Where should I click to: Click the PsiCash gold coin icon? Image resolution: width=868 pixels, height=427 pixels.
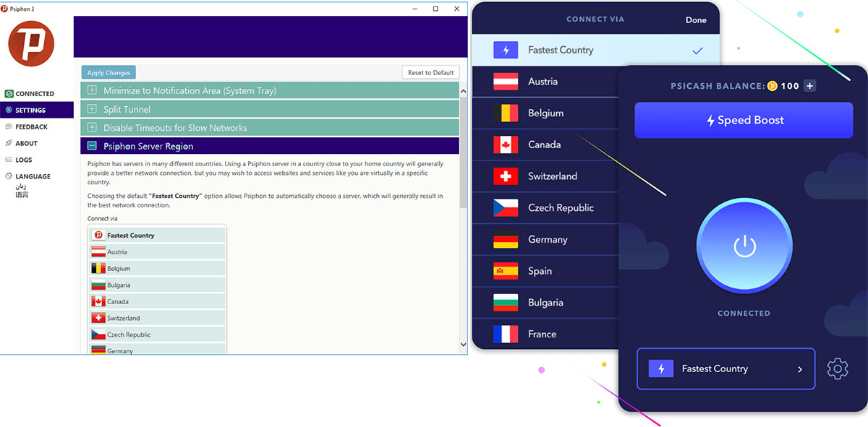(x=772, y=86)
